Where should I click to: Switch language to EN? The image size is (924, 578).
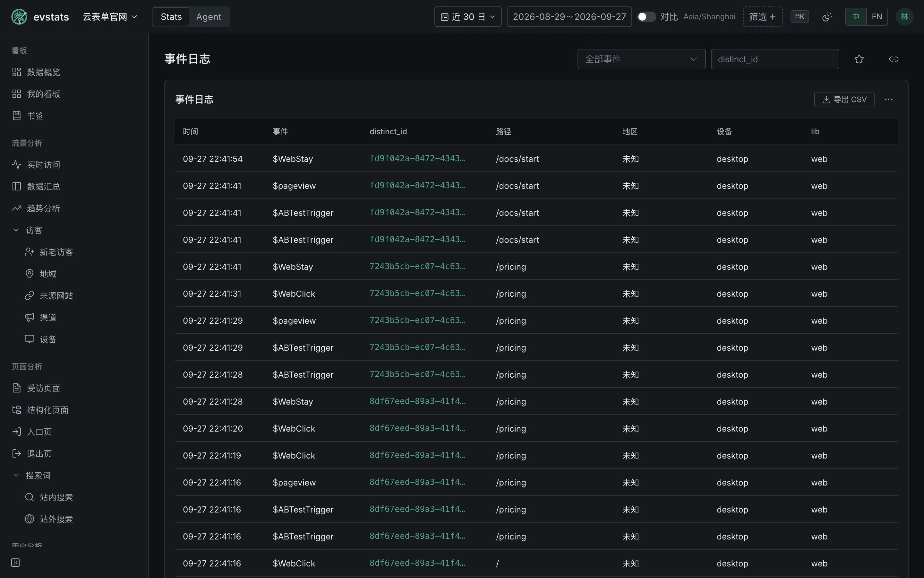(x=877, y=17)
